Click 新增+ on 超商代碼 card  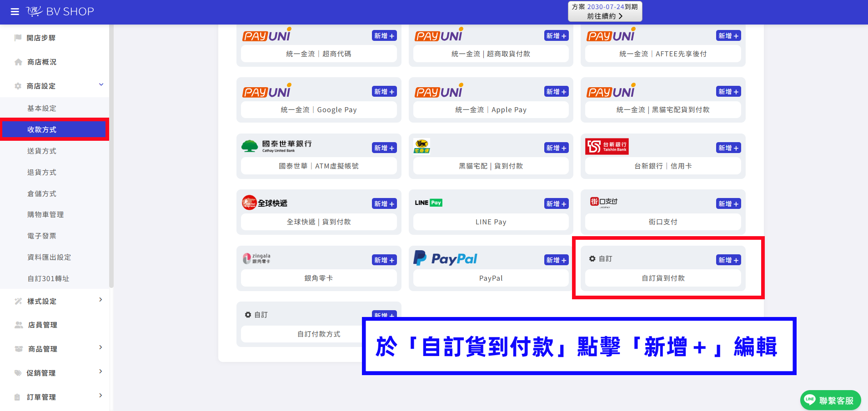tap(384, 35)
